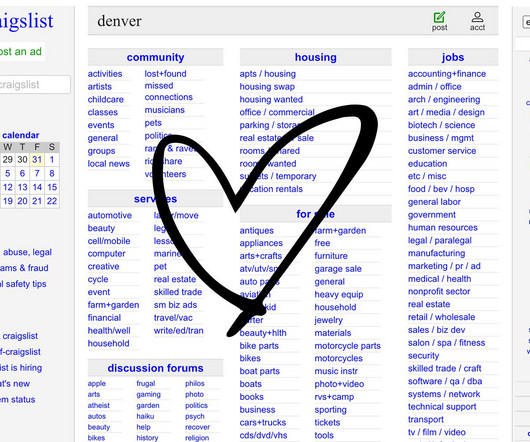This screenshot has width=530, height=442.
Task: Open legal / paralegal jobs
Action: pyautogui.click(x=439, y=240)
